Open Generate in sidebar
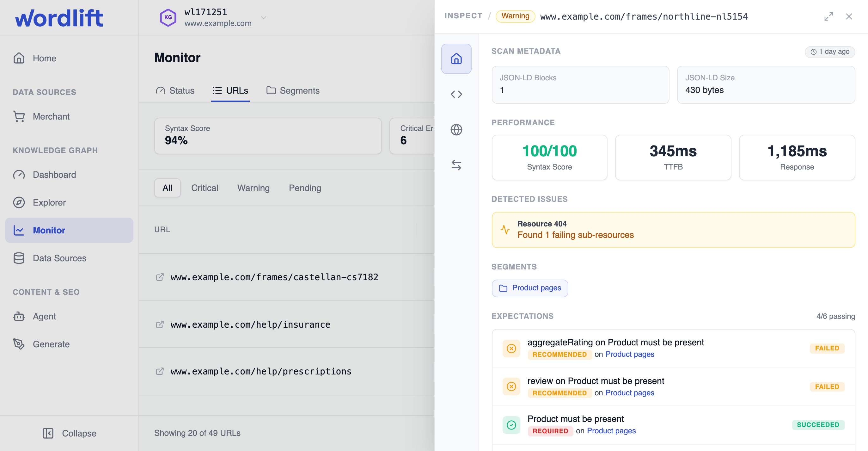868x451 pixels. [x=70, y=344]
